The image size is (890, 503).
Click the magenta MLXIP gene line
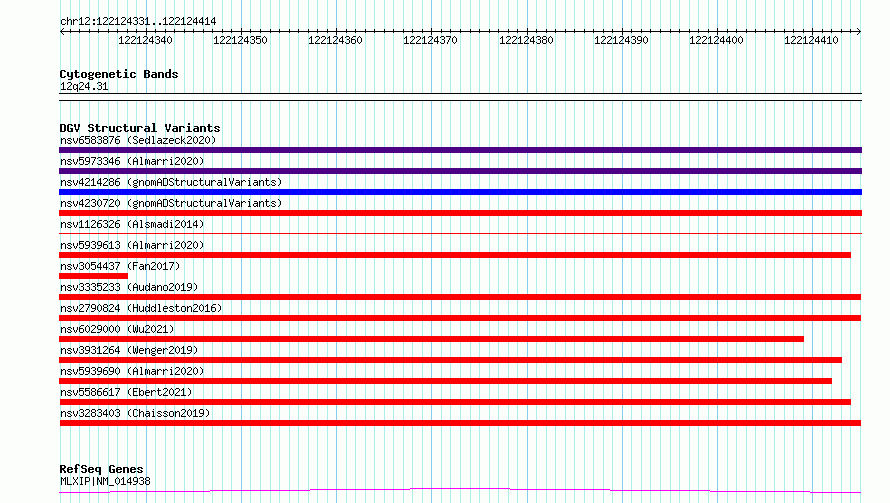(460, 490)
